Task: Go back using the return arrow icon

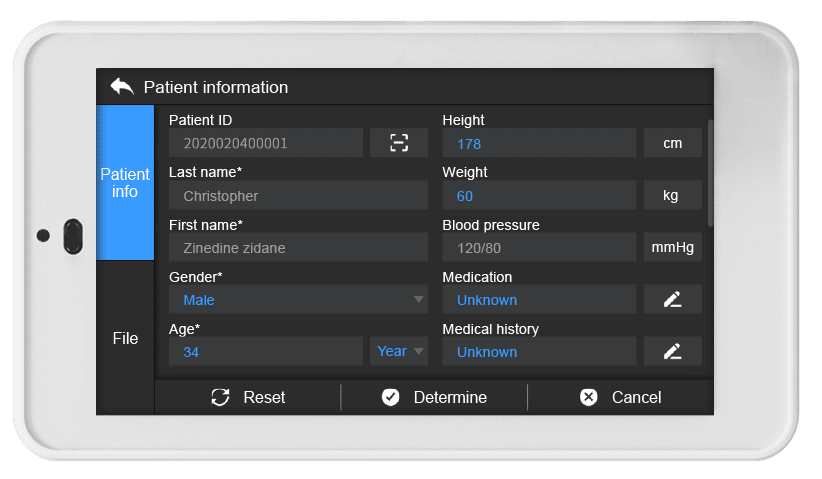Action: coord(122,86)
